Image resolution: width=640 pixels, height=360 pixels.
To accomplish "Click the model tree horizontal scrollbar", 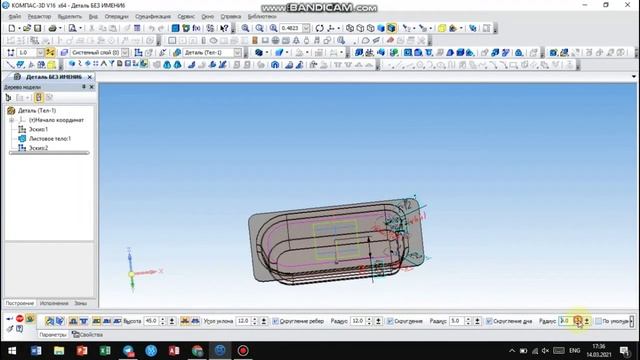I will [49, 153].
